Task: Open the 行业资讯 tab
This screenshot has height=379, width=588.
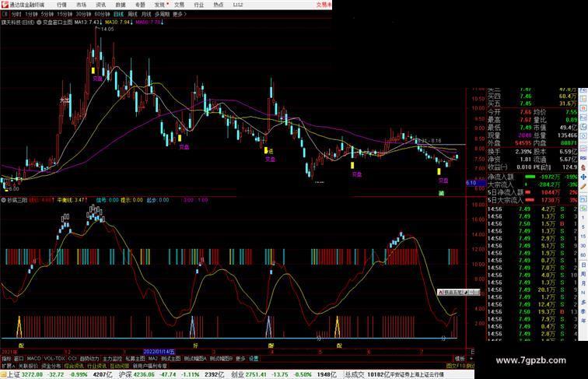Action: pyautogui.click(x=96, y=366)
